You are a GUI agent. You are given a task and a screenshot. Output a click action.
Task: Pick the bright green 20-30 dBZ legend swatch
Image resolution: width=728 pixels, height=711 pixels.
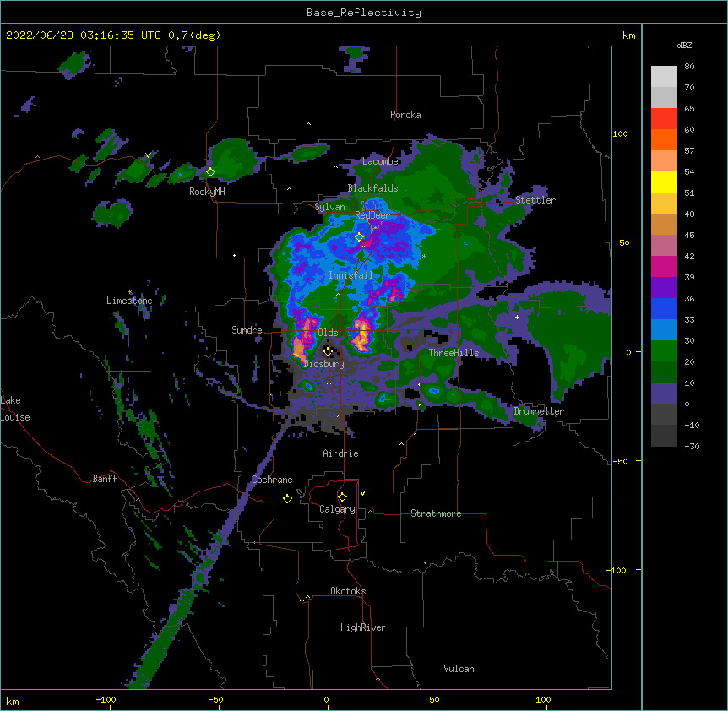(664, 351)
